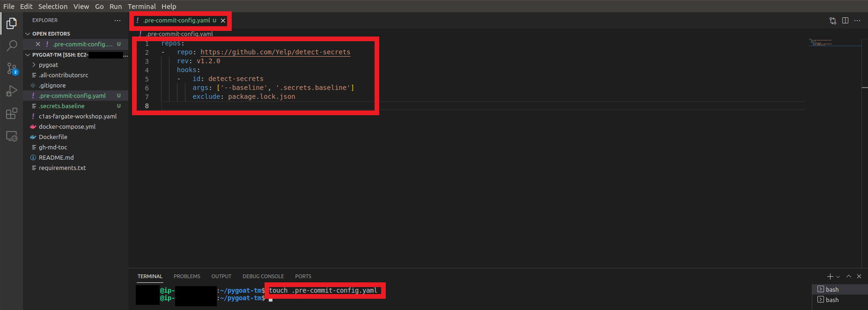Open the Run menu
Image resolution: width=868 pixels, height=310 pixels.
(116, 6)
